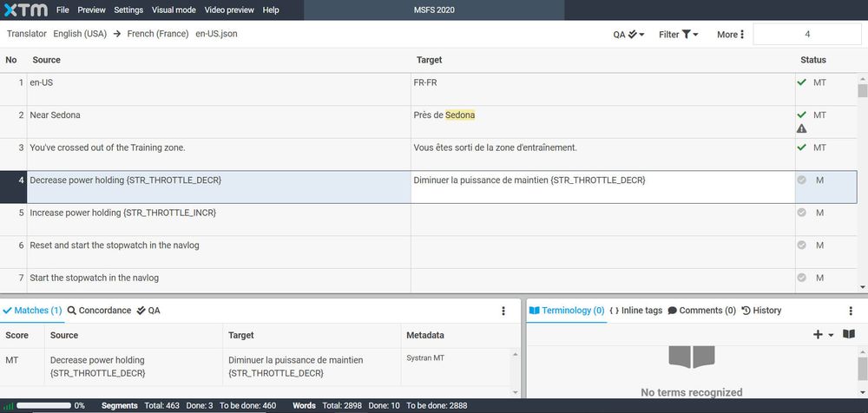Open the Settings menu
This screenshot has width=868, height=413.
tap(128, 10)
